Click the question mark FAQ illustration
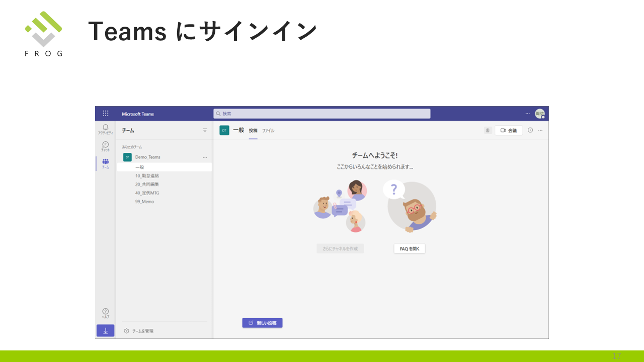Image resolution: width=644 pixels, height=362 pixels. [410, 206]
